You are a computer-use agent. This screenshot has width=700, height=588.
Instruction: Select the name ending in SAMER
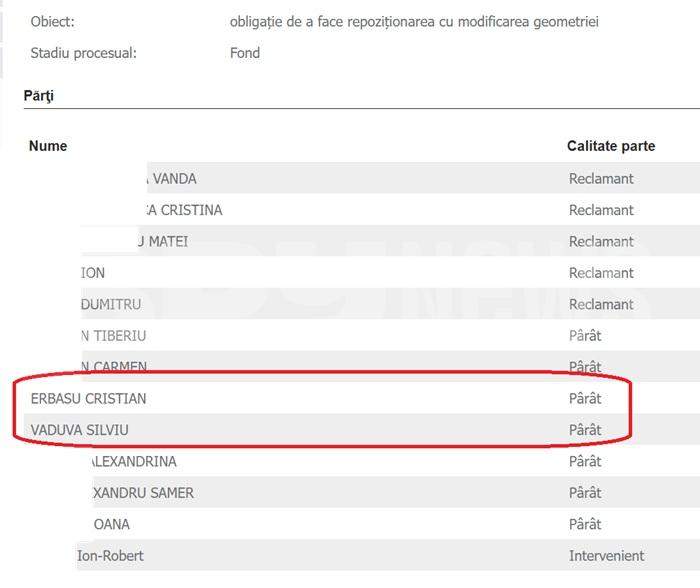point(144,493)
